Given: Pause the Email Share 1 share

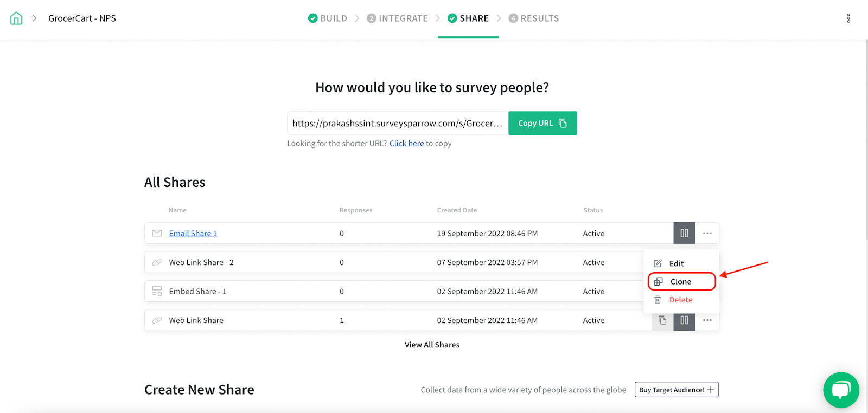Looking at the screenshot, I should coord(684,234).
